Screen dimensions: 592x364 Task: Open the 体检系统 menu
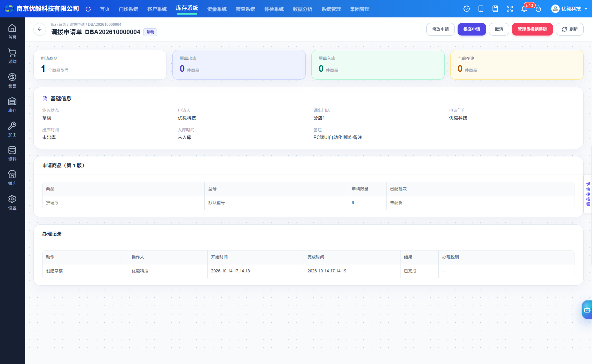point(274,9)
